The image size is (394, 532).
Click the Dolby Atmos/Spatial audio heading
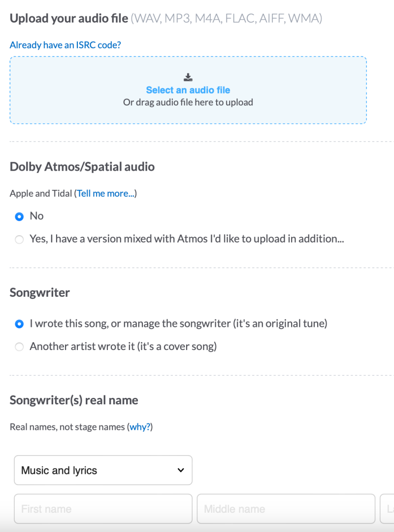click(82, 167)
